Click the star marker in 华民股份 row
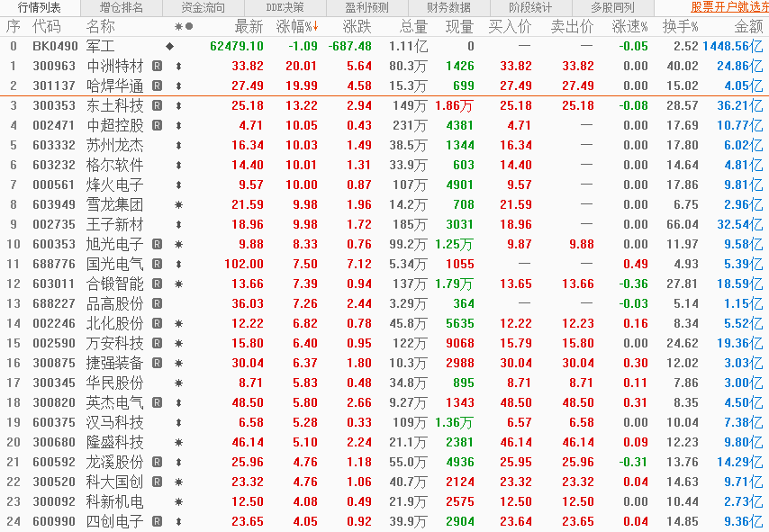 tap(178, 383)
